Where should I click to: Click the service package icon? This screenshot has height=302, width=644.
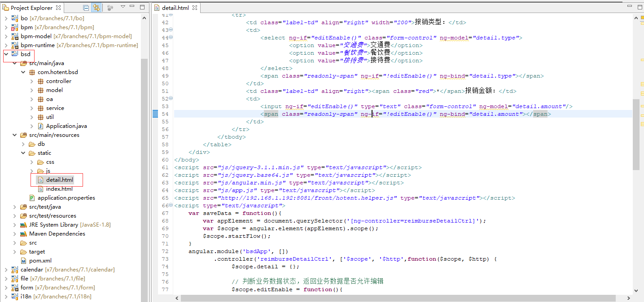pos(40,108)
